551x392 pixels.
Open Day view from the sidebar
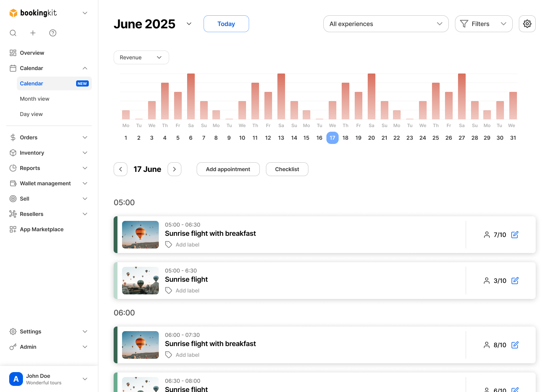coord(31,114)
